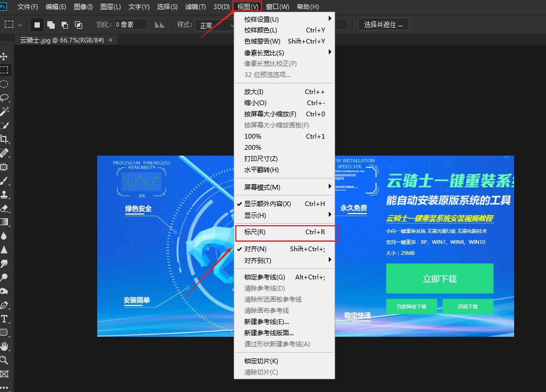Uncheck 显示额外内容(X) in View menu

(x=285, y=204)
